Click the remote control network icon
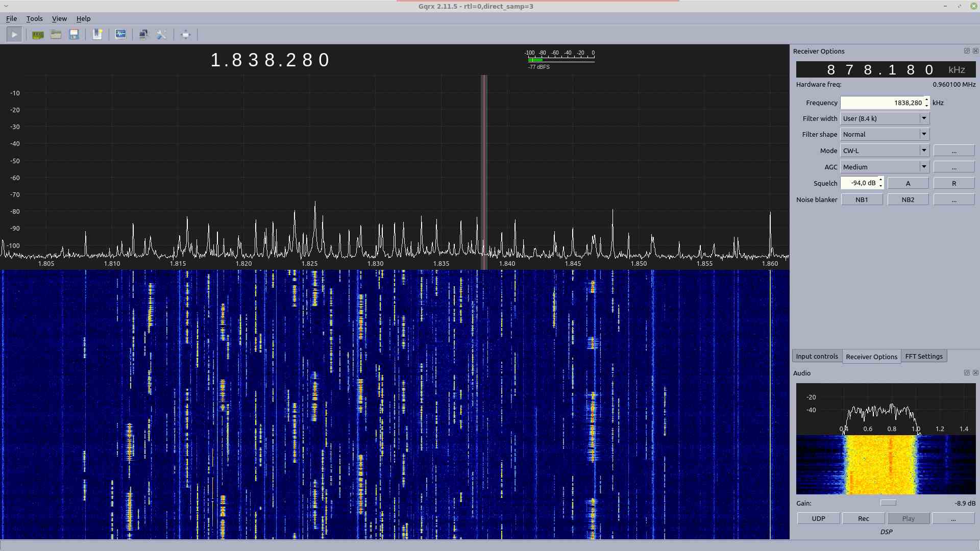Screen dimensions: 980x551 point(143,35)
